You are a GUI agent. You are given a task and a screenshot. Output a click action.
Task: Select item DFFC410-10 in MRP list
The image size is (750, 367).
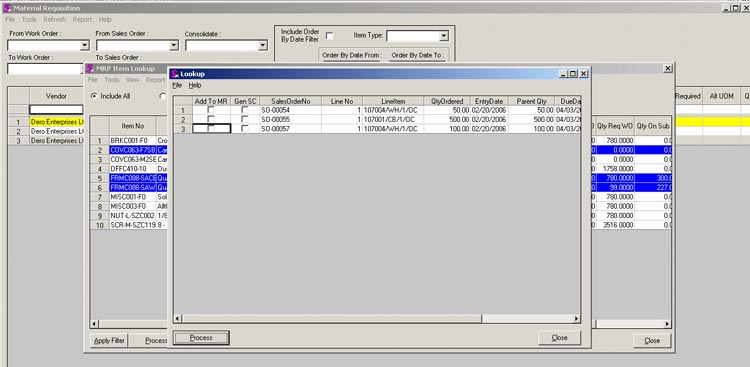coord(132,169)
